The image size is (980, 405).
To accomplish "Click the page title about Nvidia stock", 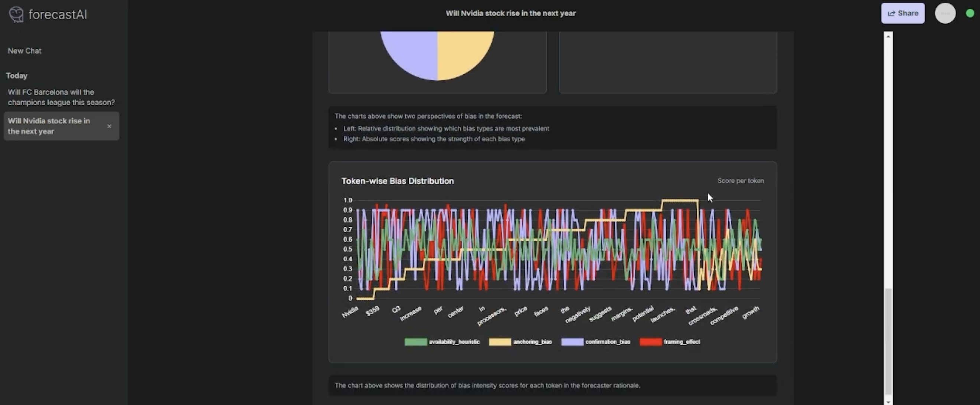I will click(510, 13).
